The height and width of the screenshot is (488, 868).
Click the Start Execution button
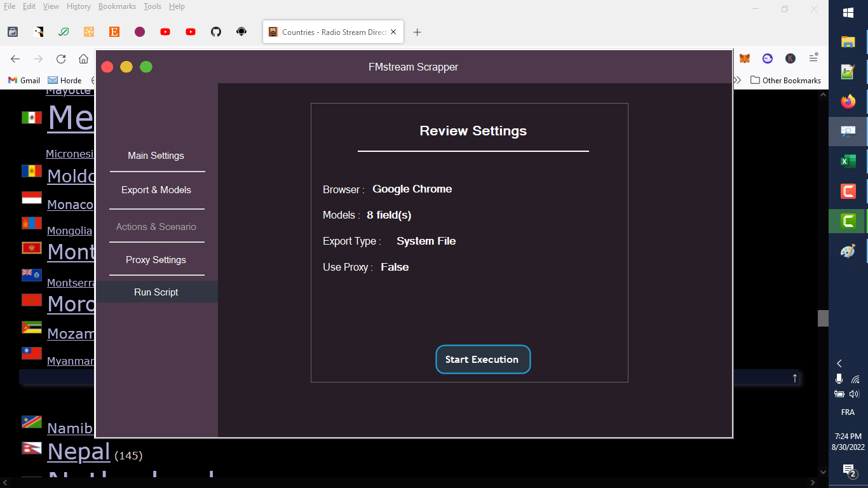coord(483,359)
